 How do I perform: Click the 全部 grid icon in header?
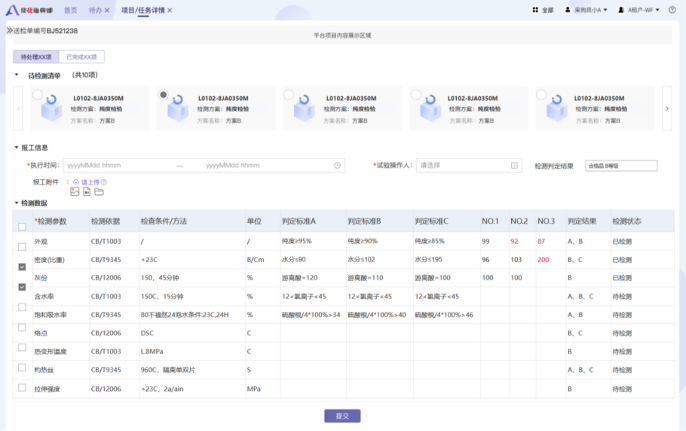click(535, 9)
